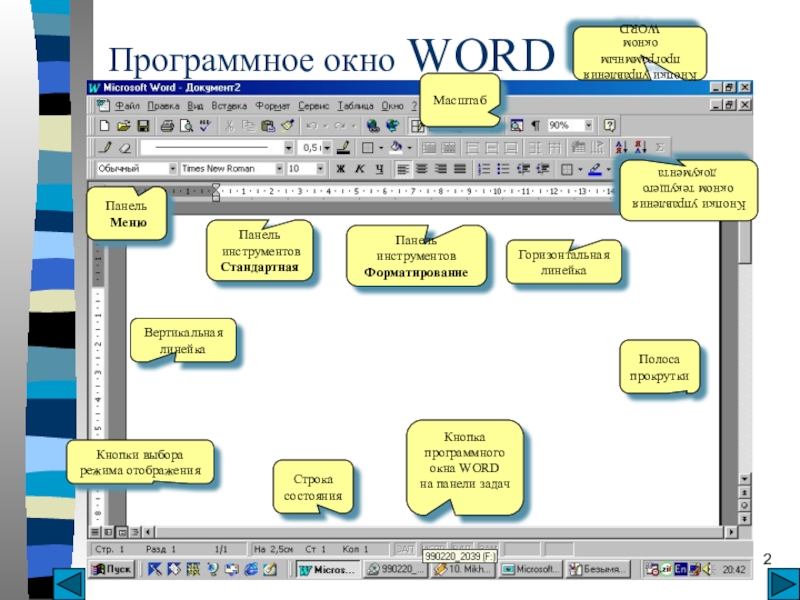Select the Eraser tool in Tables toolbar

pyautogui.click(x=124, y=148)
